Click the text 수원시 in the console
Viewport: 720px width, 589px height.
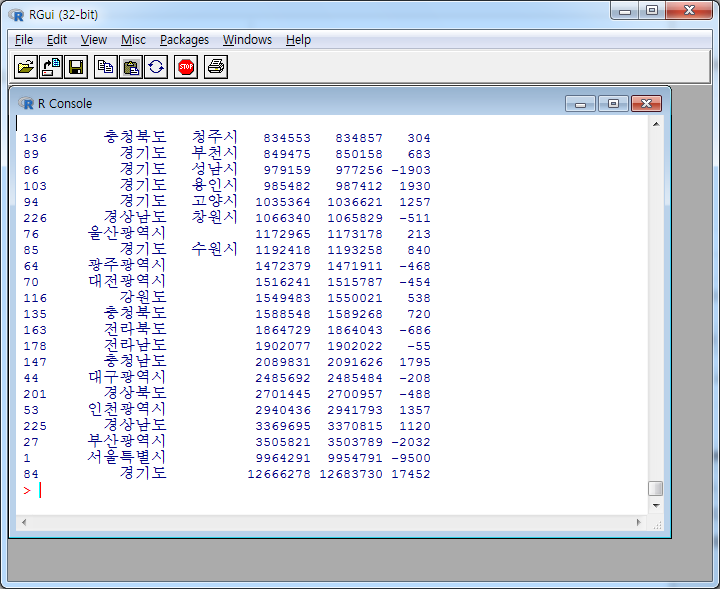214,249
